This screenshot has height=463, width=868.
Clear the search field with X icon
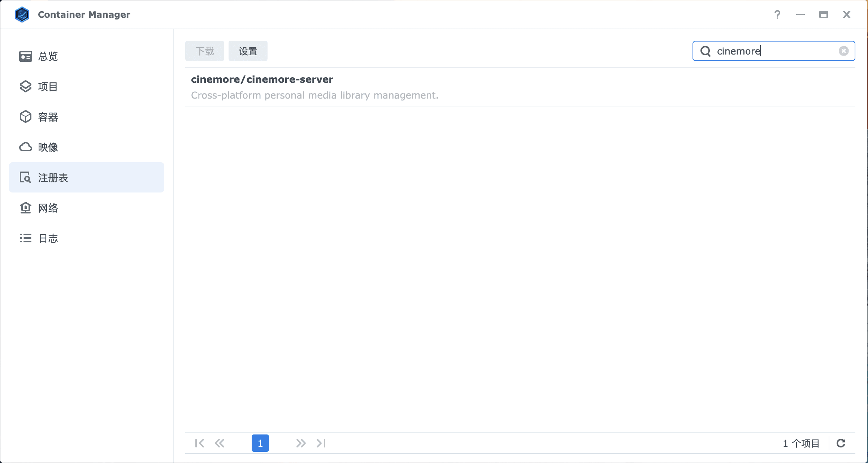pyautogui.click(x=843, y=51)
